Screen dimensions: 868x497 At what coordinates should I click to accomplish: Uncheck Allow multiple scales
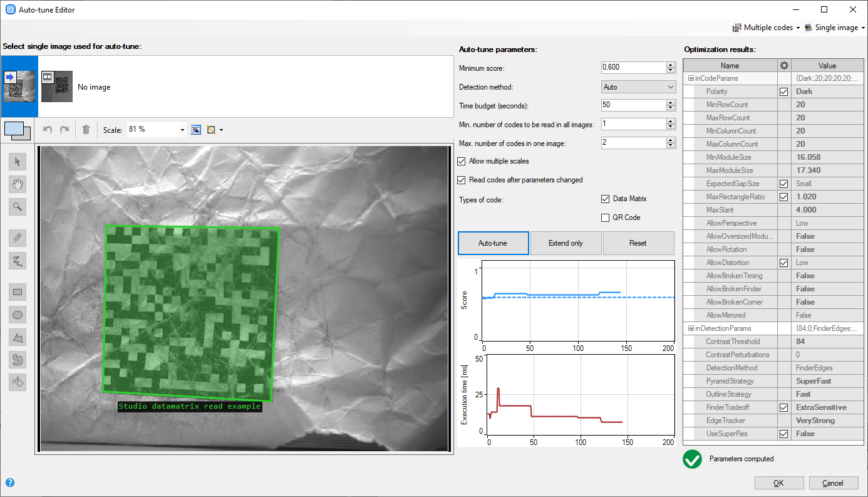462,162
